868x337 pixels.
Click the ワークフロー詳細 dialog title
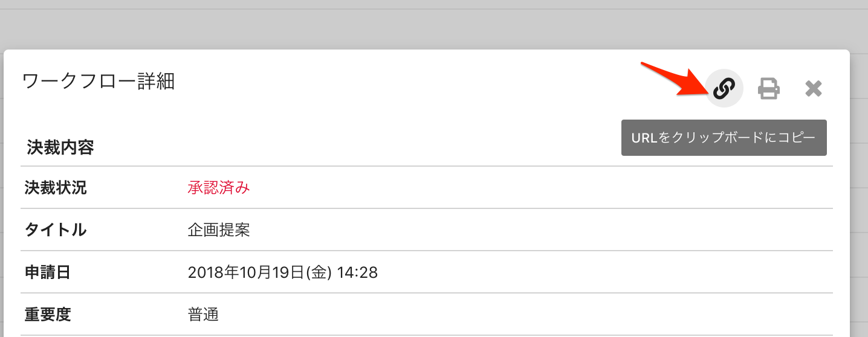[99, 81]
